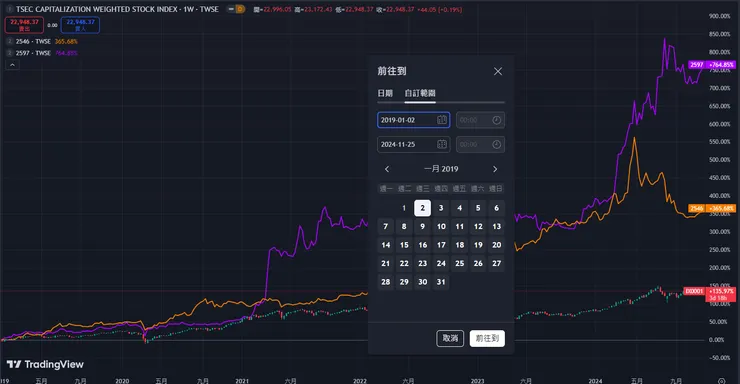Select the 2546 - TWSE legend entry

(33, 42)
